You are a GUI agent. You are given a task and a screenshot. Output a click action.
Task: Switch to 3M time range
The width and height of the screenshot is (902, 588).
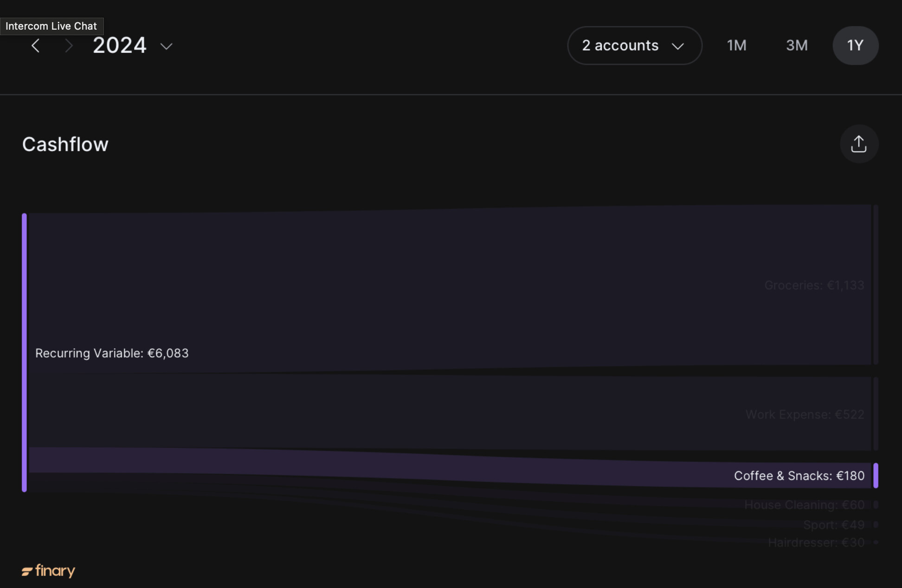[797, 45]
